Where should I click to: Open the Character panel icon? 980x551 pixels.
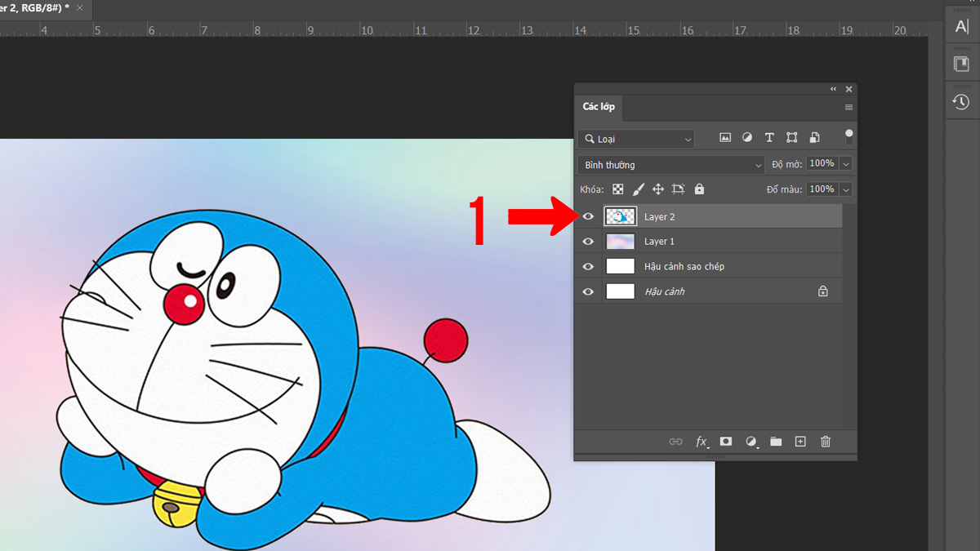click(x=961, y=26)
